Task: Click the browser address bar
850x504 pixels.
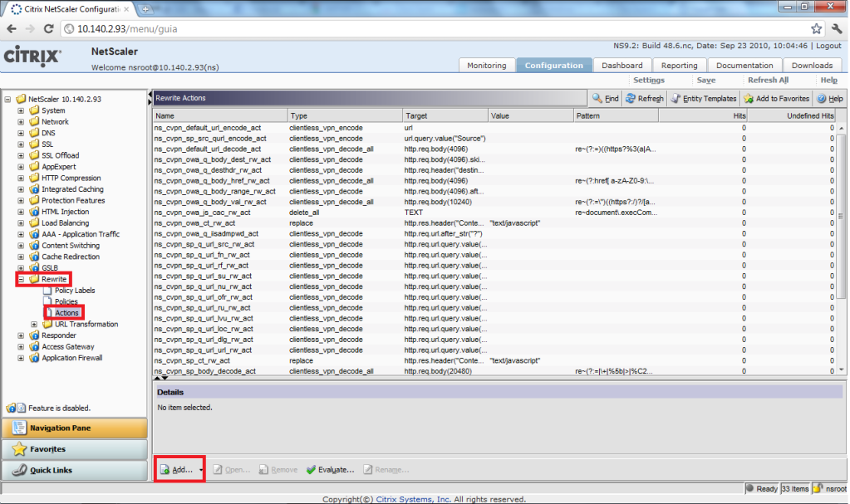Action: click(x=434, y=29)
